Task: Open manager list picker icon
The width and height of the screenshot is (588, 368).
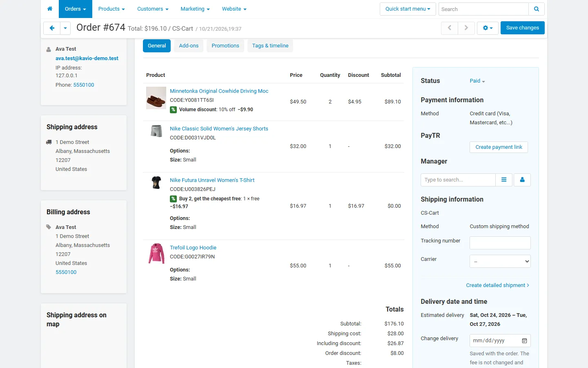Action: 504,180
